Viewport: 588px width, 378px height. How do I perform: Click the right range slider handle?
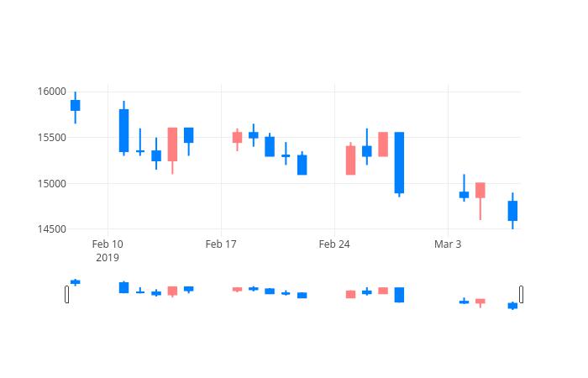click(x=522, y=294)
